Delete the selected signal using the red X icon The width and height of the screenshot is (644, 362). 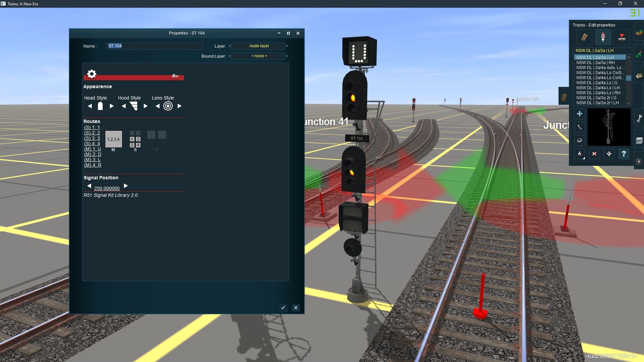click(x=594, y=154)
